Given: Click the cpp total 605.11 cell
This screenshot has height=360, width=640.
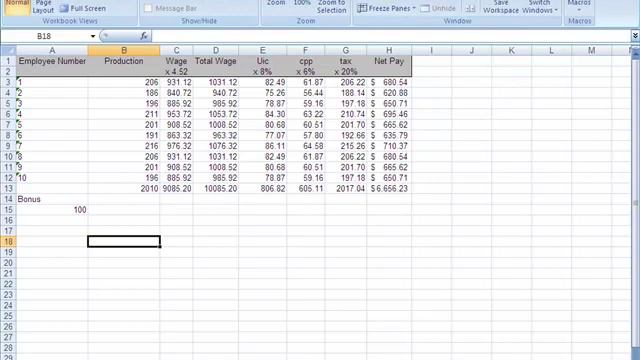Looking at the screenshot, I should coord(306,189).
